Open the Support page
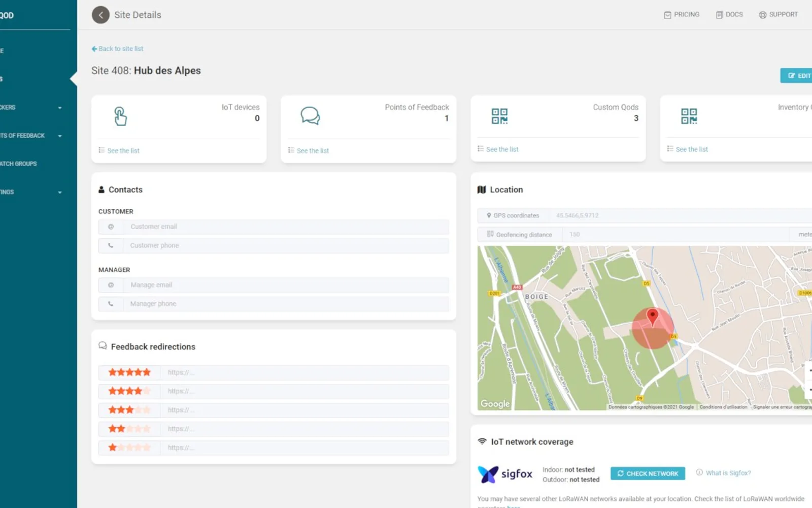Viewport: 812px width, 508px height. pyautogui.click(x=778, y=15)
